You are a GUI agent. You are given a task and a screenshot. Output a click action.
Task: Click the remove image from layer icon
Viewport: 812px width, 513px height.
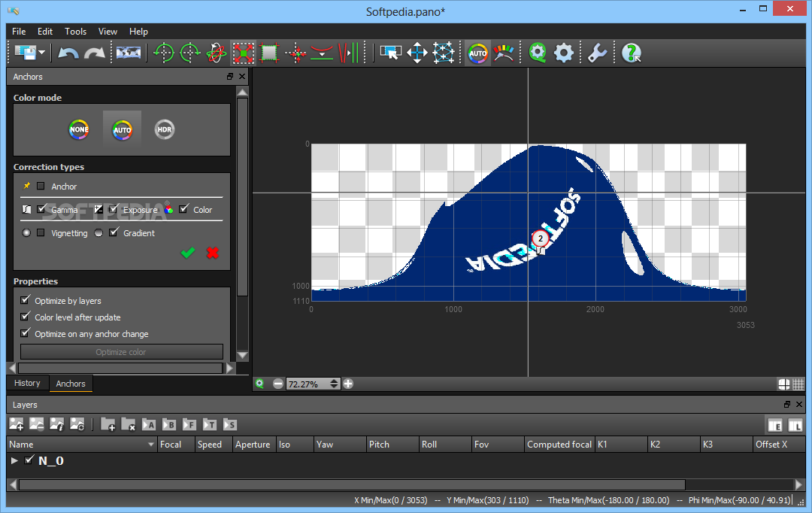click(37, 424)
